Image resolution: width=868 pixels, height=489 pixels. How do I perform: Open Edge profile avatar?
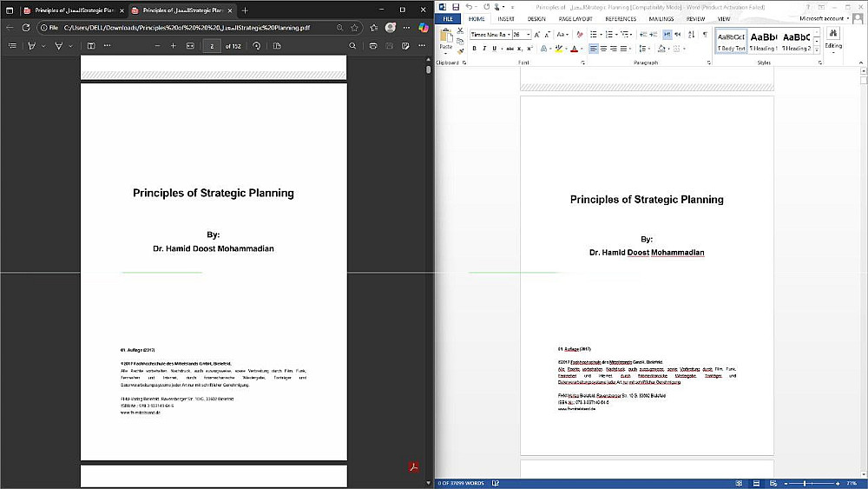click(391, 27)
